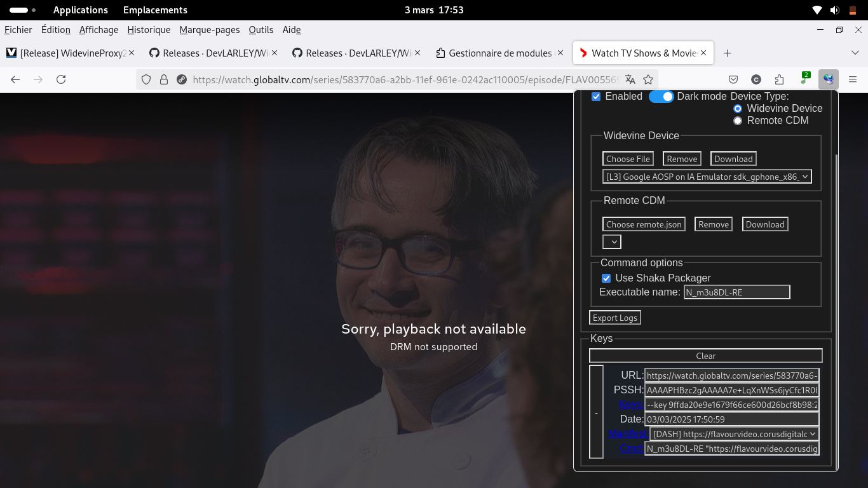This screenshot has width=868, height=488.
Task: Toggle the Enabled checkbox
Action: (x=596, y=97)
